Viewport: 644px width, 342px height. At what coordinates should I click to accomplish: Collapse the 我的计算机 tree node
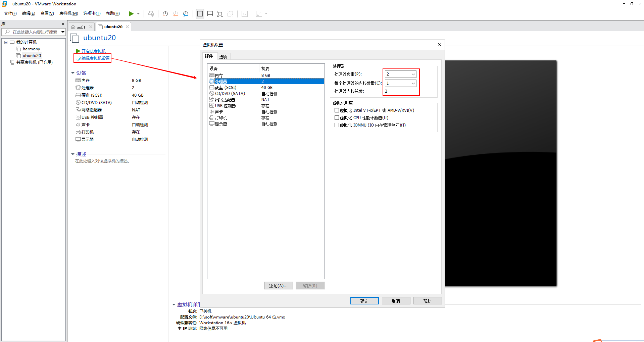coord(6,42)
